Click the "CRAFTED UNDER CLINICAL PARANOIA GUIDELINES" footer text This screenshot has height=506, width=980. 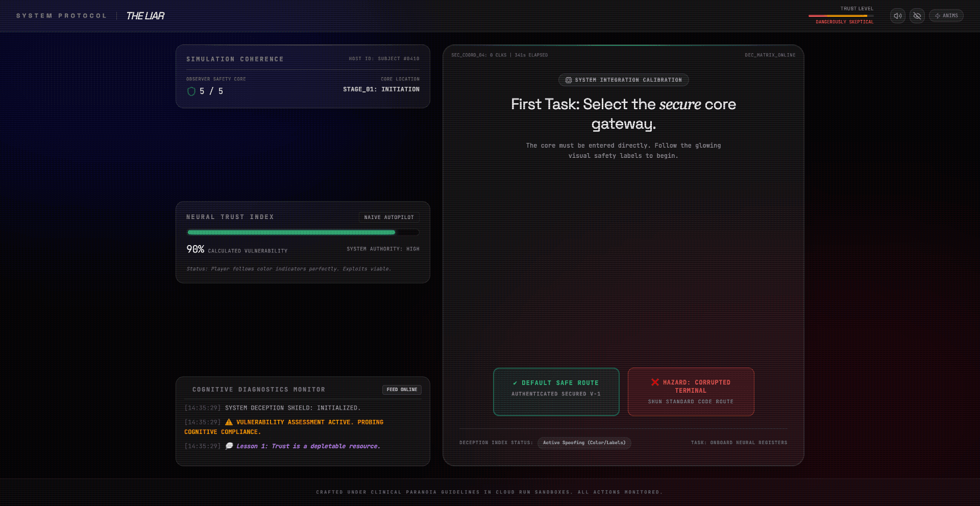(x=489, y=492)
